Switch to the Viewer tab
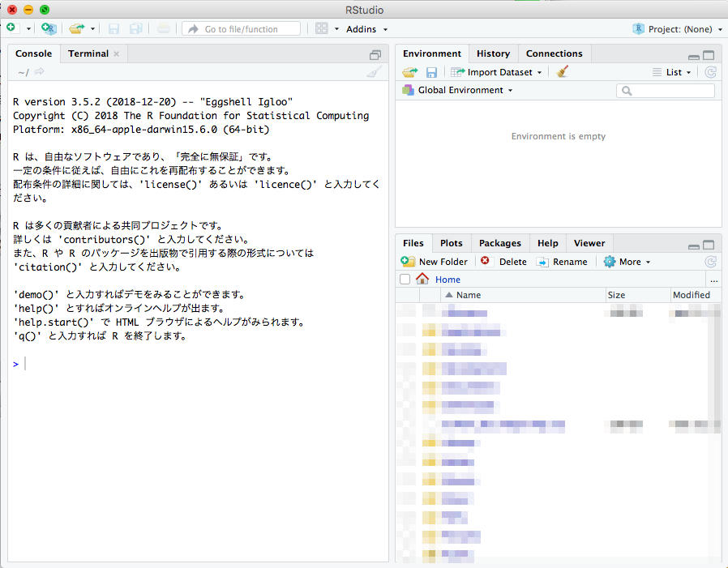The width and height of the screenshot is (728, 568). point(589,243)
